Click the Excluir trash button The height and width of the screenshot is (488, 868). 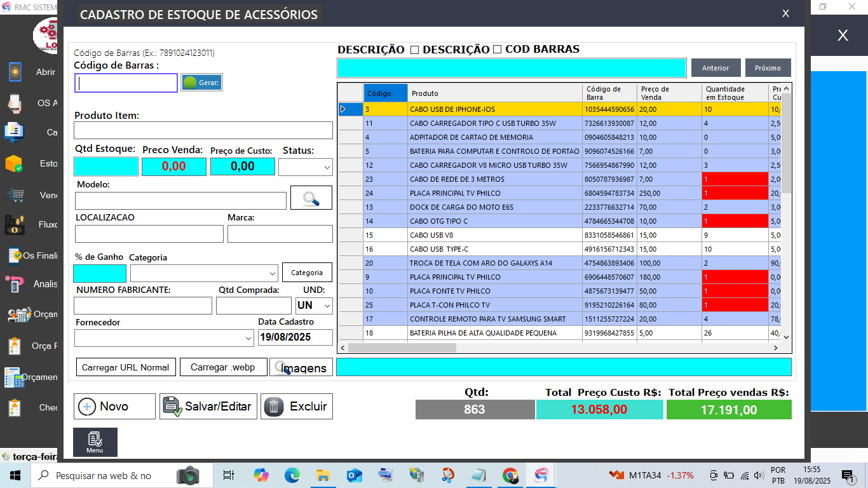(x=297, y=406)
